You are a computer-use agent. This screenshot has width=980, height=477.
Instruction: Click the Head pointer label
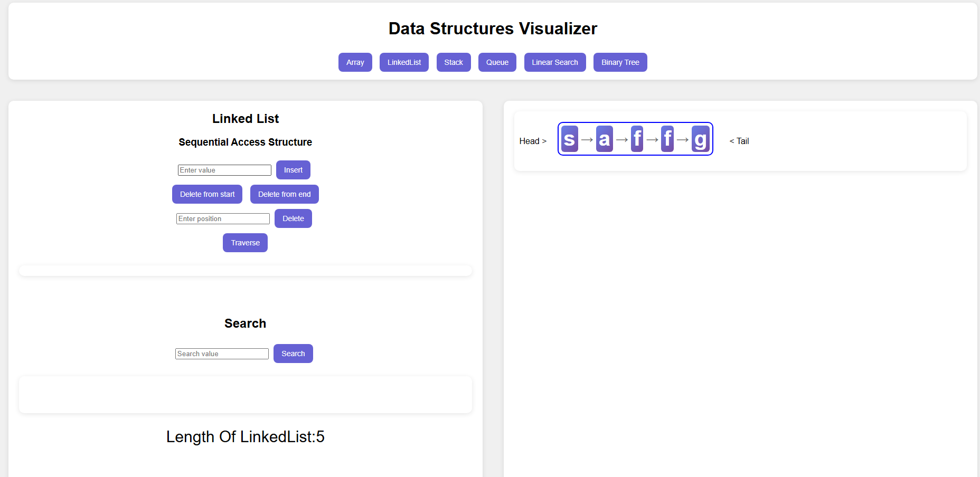pyautogui.click(x=532, y=141)
